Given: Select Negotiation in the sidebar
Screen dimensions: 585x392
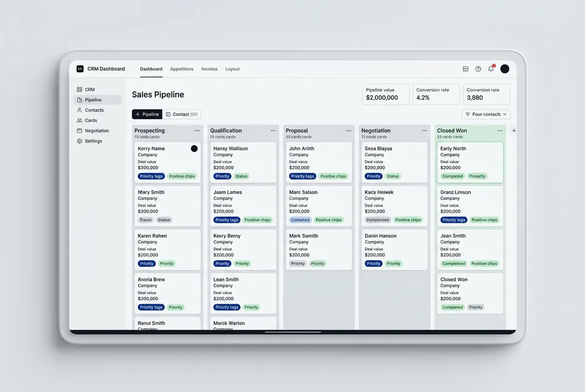Looking at the screenshot, I should 97,131.
